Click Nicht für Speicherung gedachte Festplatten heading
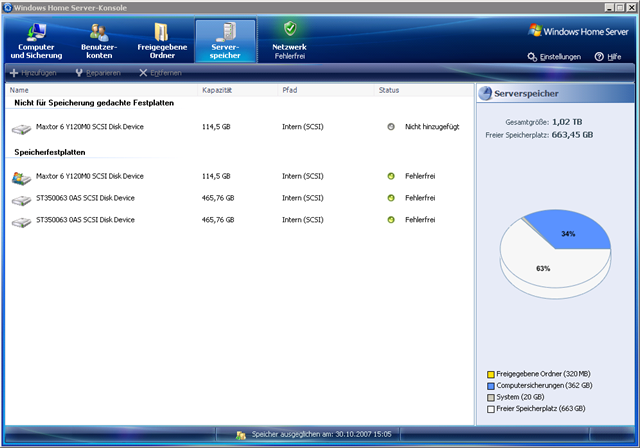 coord(94,103)
